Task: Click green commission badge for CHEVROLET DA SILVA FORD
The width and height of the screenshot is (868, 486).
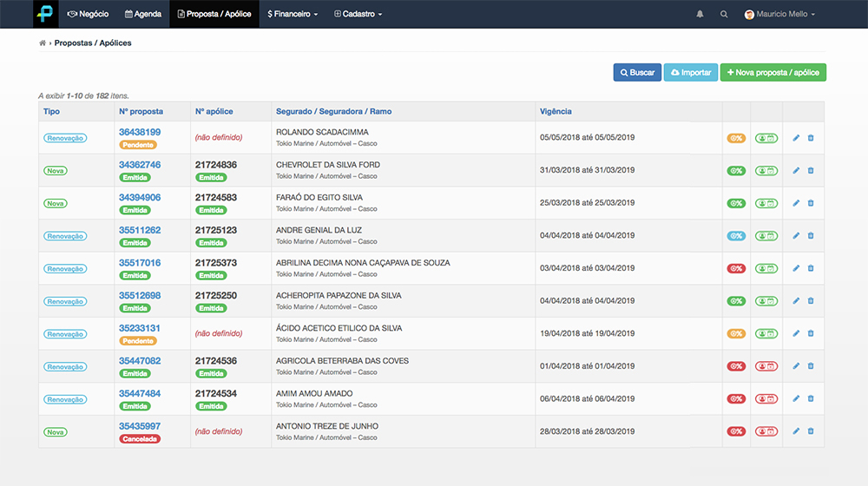Action: (736, 171)
